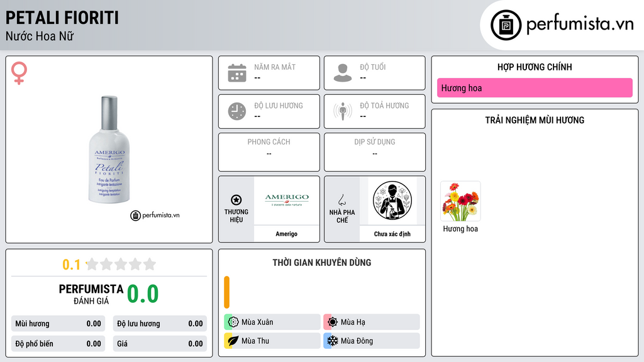Click the ĐỘ LƯU HƯƠNG info label
The height and width of the screenshot is (362, 644).
click(279, 106)
